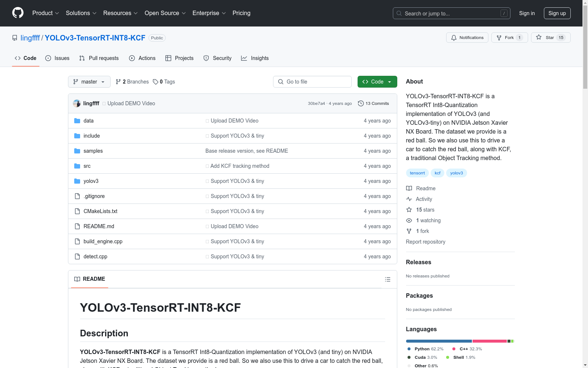Open the Pull requests tab

click(99, 58)
